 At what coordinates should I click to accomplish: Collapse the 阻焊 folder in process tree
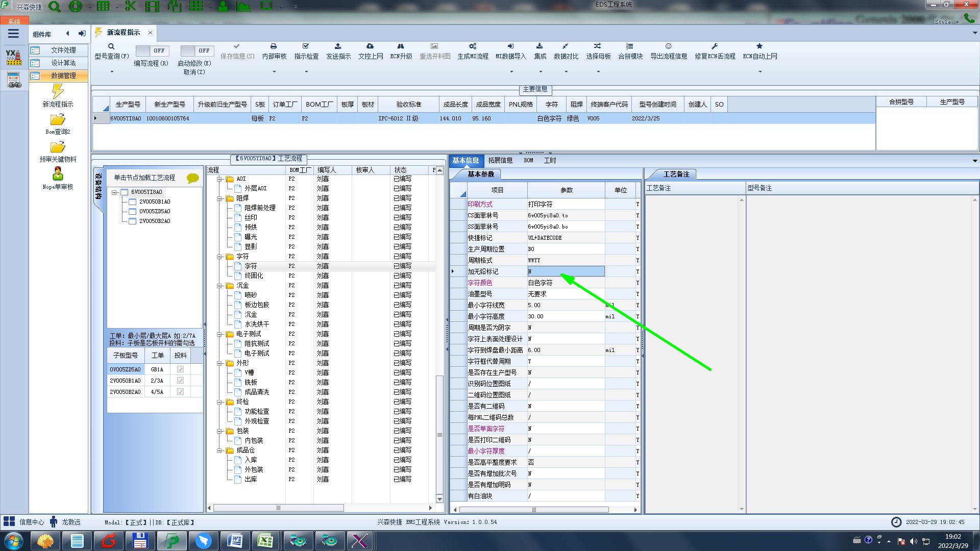(219, 198)
